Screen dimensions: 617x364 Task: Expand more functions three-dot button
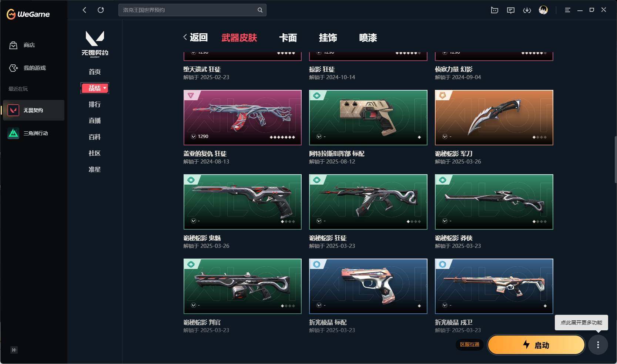pyautogui.click(x=598, y=345)
